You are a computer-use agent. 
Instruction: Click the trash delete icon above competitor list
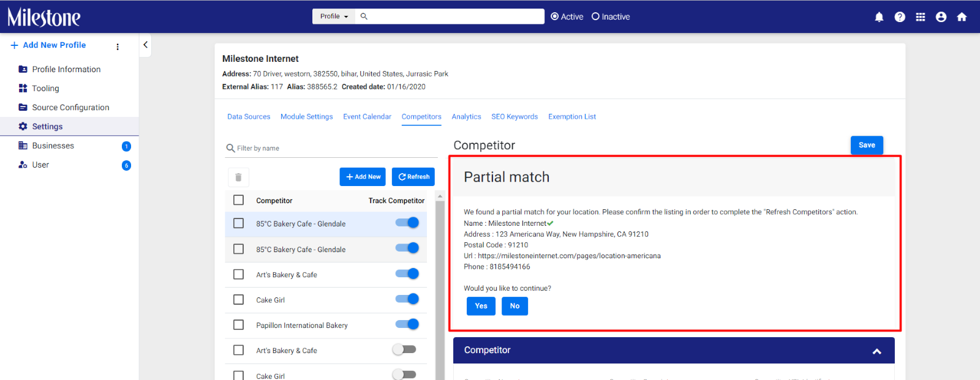(x=238, y=177)
